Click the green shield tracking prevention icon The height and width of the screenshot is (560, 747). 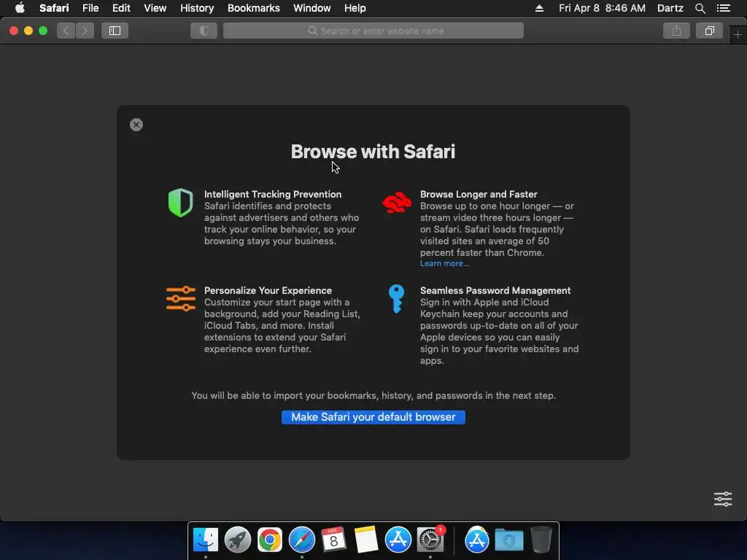[181, 203]
